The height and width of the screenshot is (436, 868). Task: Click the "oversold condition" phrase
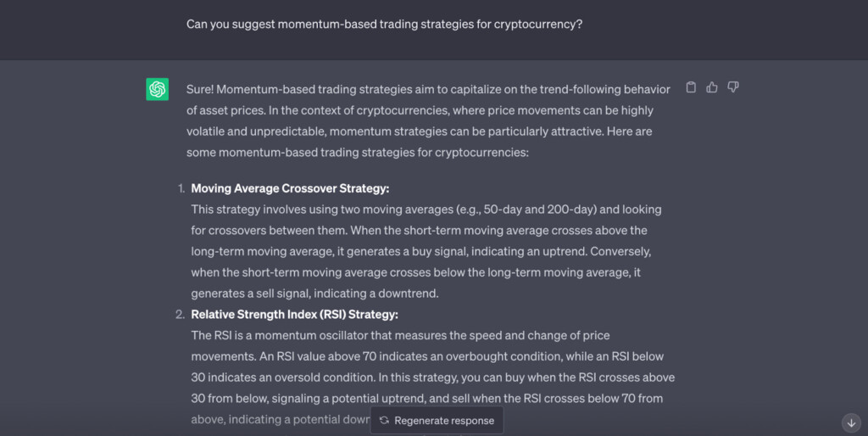293,378
